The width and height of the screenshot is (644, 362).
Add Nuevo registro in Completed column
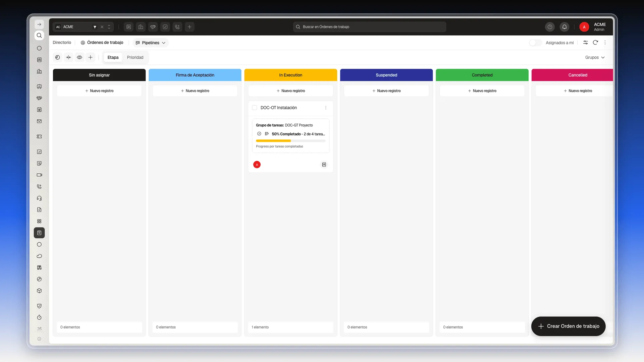pyautogui.click(x=482, y=91)
